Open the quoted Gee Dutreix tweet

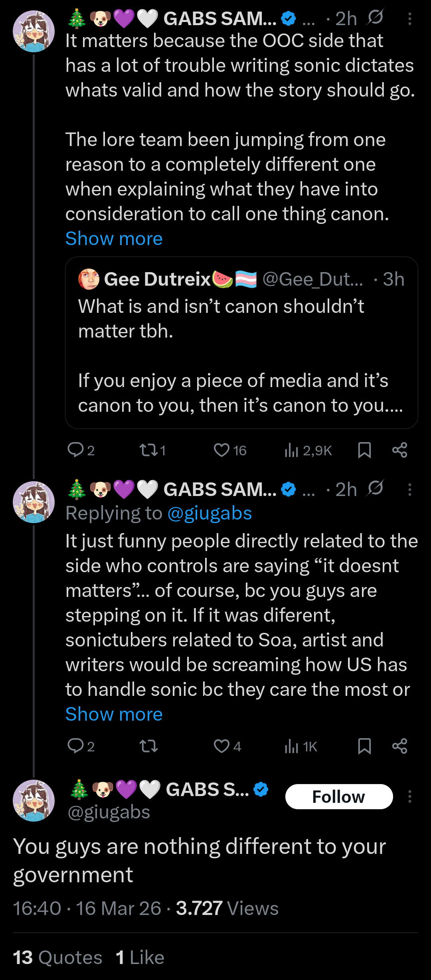click(241, 343)
